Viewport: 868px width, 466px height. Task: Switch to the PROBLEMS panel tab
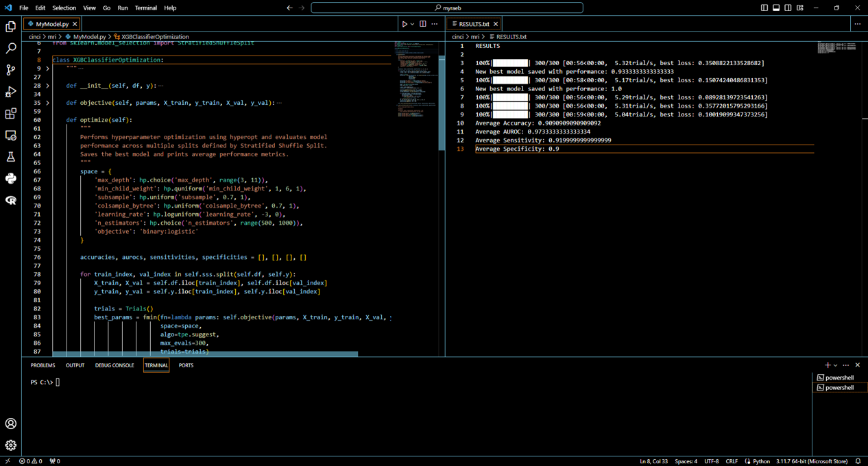click(x=43, y=365)
